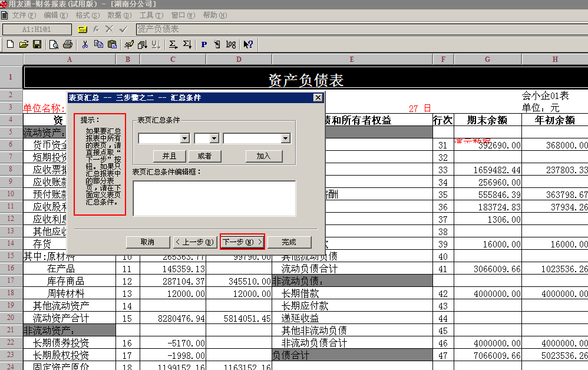Viewport: 588px width, 370px height.
Task: Open the middle operator dropdown
Action: tap(214, 138)
